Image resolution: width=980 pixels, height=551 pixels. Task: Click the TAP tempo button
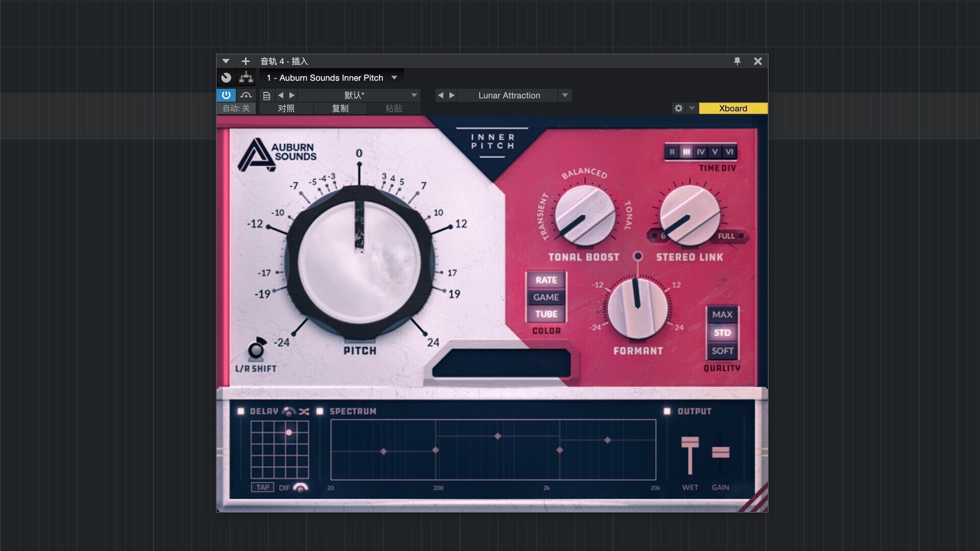[x=262, y=487]
